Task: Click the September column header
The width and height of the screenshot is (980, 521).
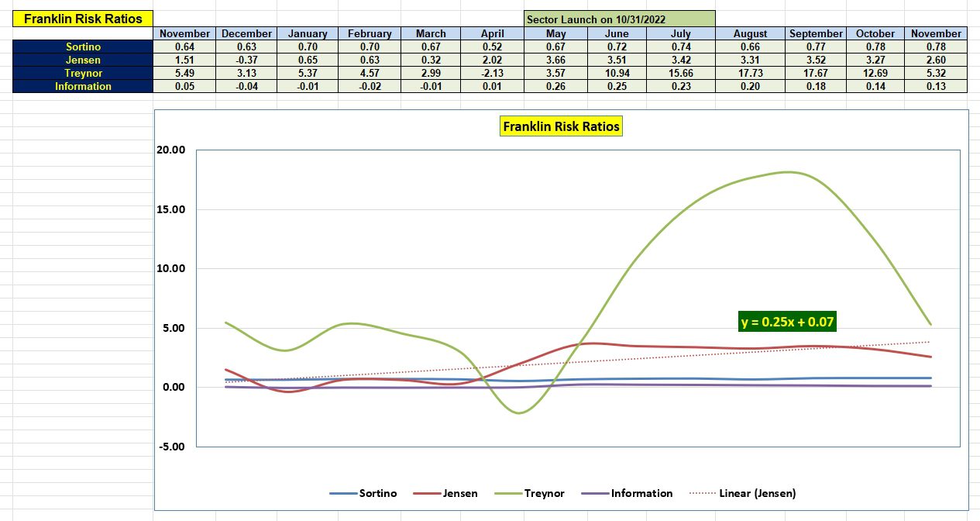Action: [816, 33]
